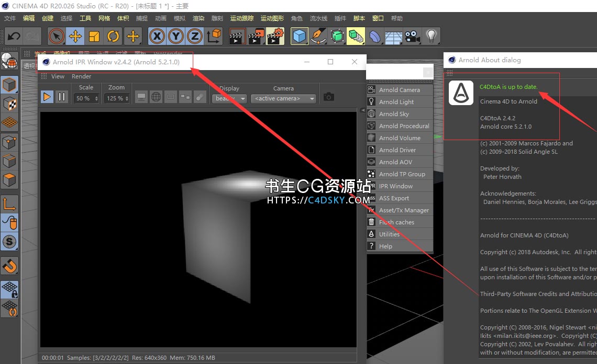The width and height of the screenshot is (597, 364).
Task: Toggle the Z axis lock
Action: 195,36
